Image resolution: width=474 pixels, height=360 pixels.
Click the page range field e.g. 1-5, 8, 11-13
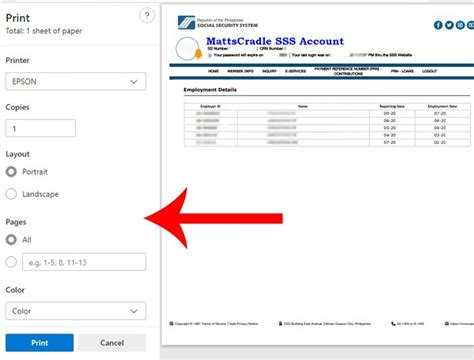click(84, 262)
